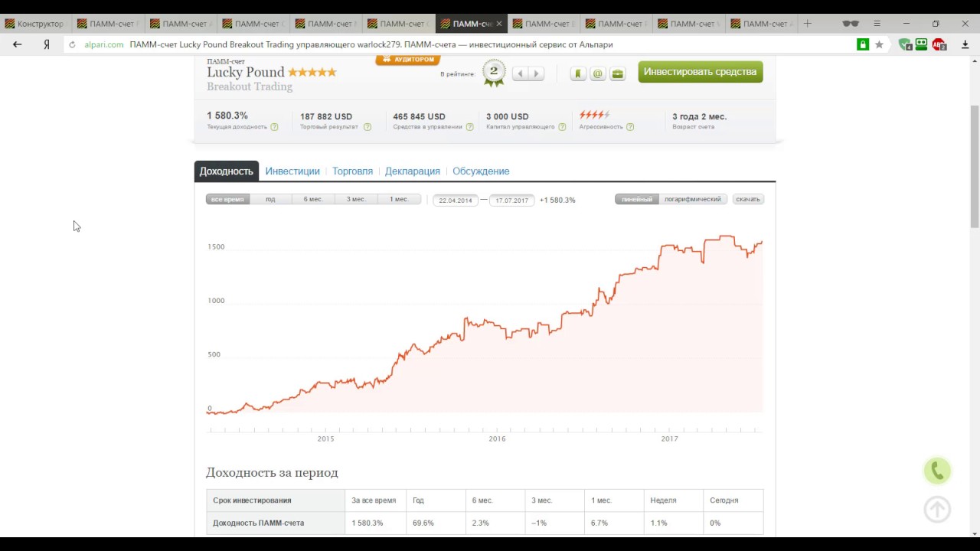Select the 'год' period toggle
This screenshot has width=980, height=551.
click(270, 199)
